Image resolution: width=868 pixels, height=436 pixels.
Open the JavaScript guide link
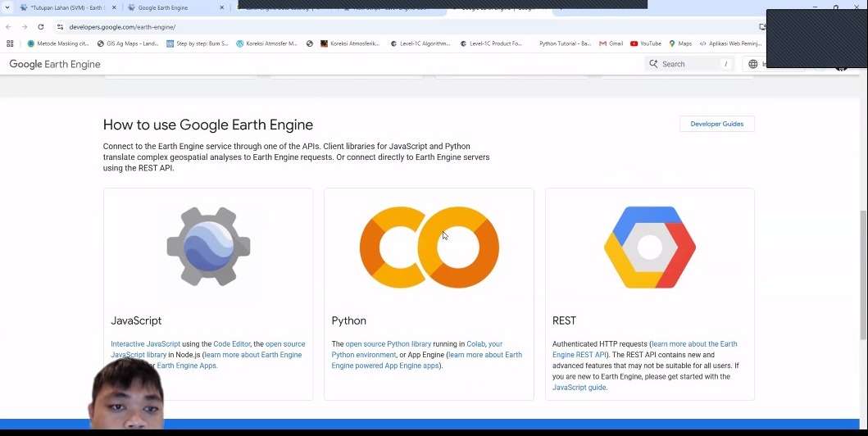pos(579,388)
